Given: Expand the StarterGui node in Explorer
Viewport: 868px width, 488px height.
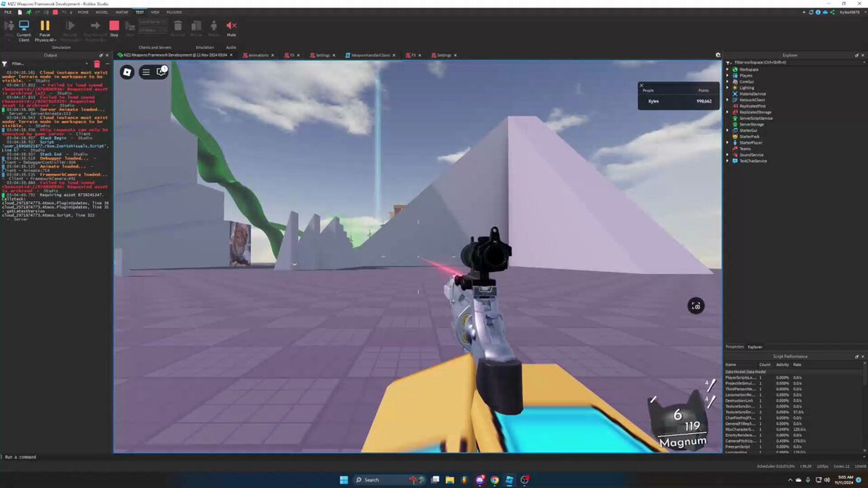Looking at the screenshot, I should 728,130.
